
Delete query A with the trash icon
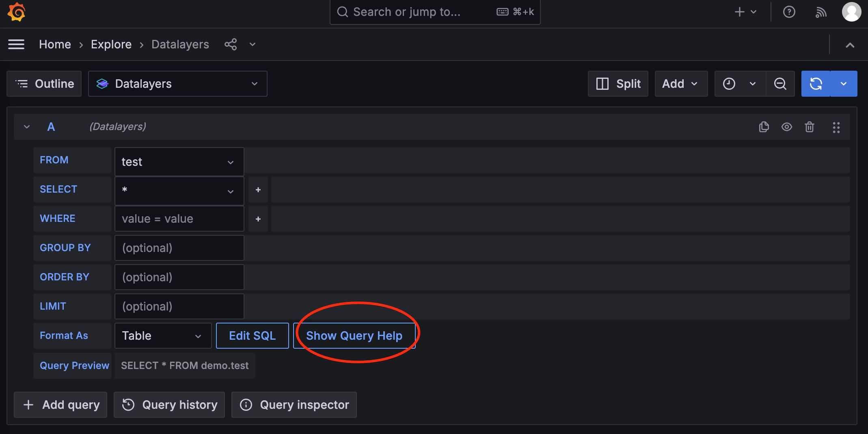click(x=809, y=127)
